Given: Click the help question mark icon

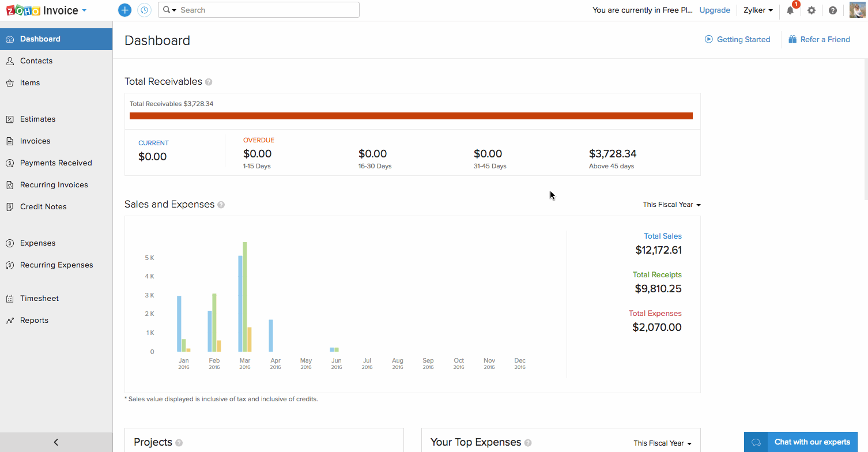Looking at the screenshot, I should [x=833, y=10].
